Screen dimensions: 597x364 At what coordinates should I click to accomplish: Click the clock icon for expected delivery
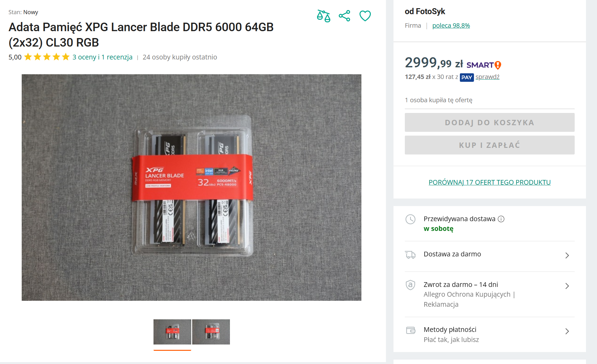[410, 219]
